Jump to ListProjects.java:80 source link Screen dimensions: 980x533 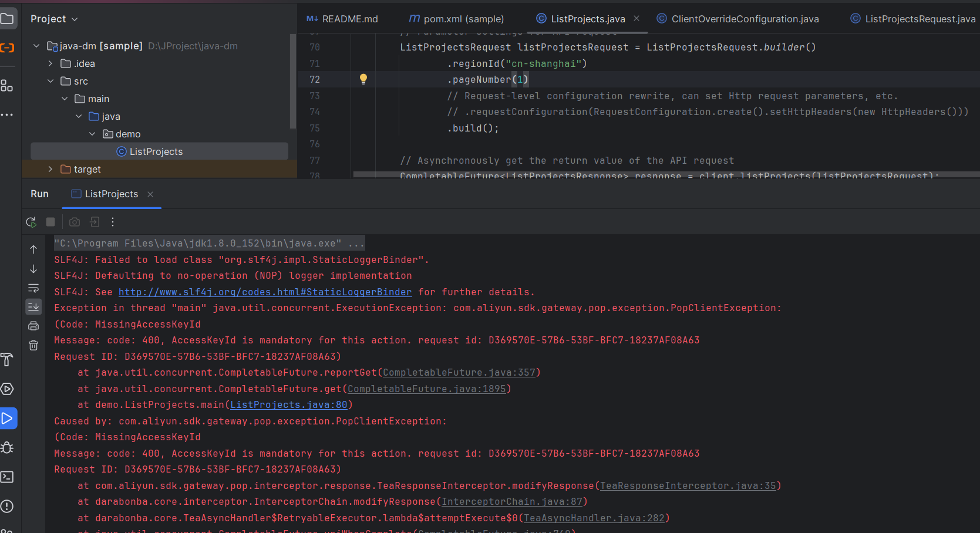pos(289,405)
